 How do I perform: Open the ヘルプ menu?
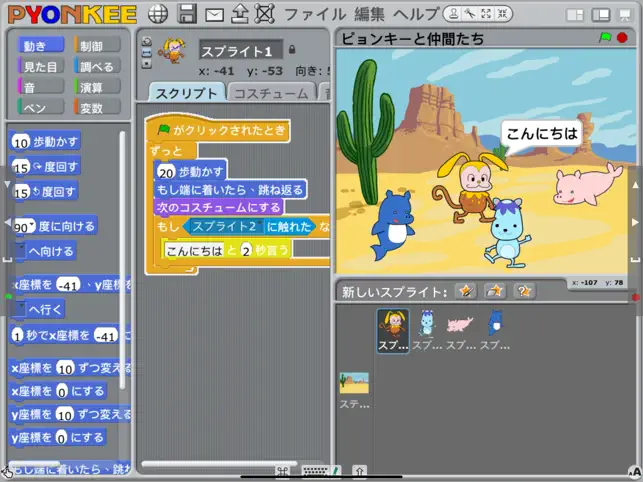click(416, 15)
